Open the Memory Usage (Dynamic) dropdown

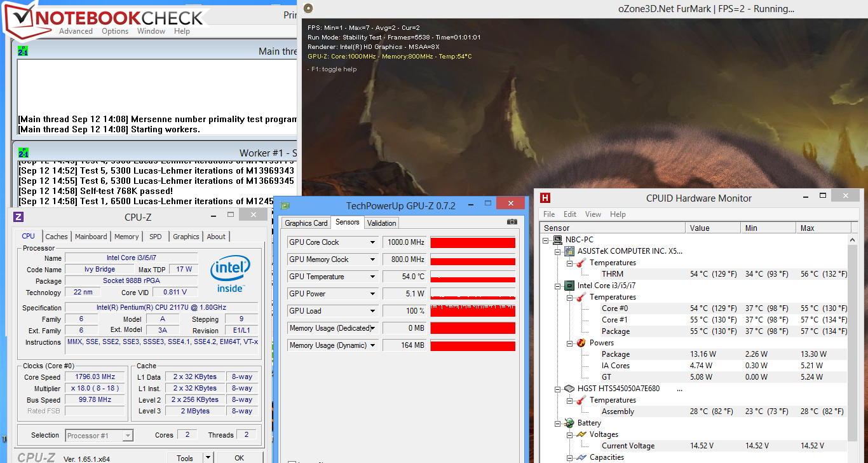[373, 345]
